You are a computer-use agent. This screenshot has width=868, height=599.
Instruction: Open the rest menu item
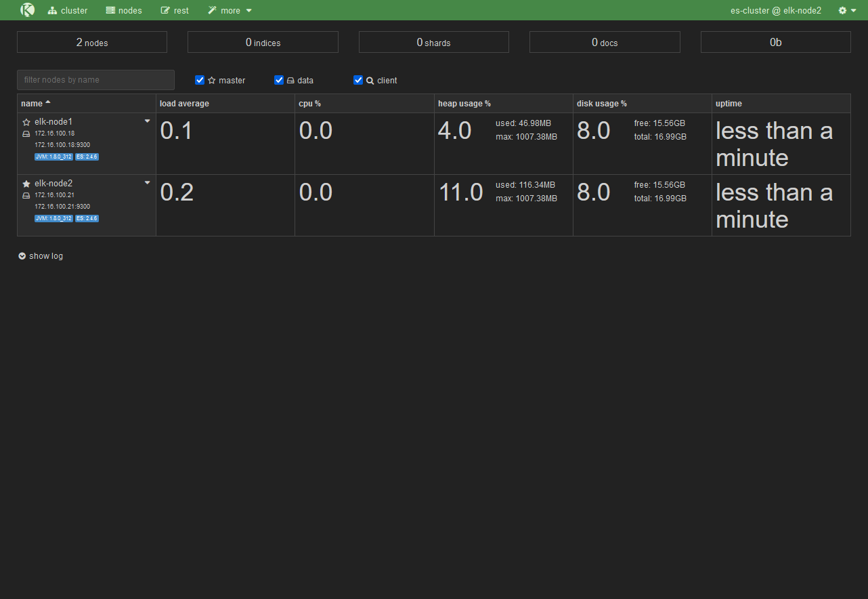coord(175,10)
